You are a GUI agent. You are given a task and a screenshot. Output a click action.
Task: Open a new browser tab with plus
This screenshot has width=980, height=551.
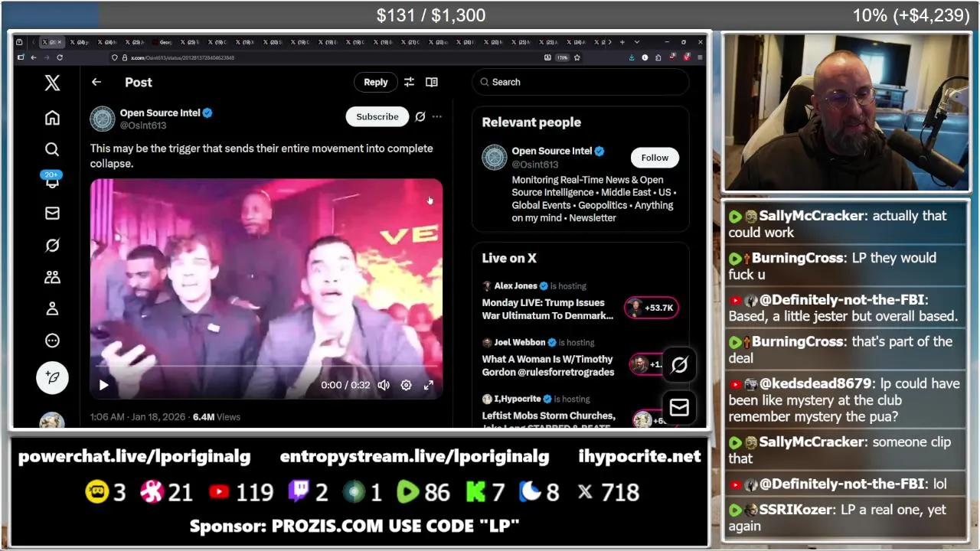(x=622, y=42)
